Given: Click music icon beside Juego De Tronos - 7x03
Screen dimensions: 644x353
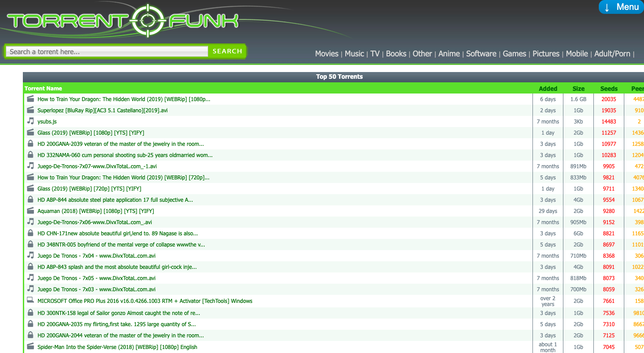Looking at the screenshot, I should pyautogui.click(x=30, y=289).
